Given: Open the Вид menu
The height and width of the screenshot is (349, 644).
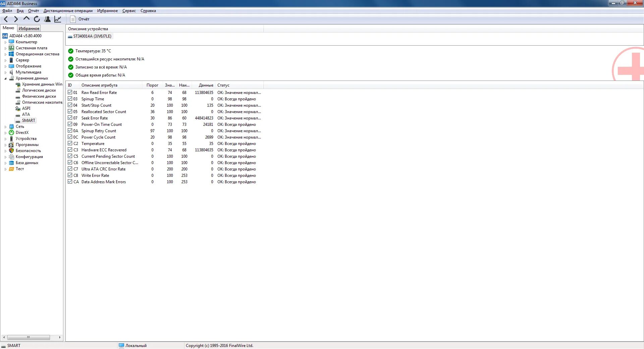Looking at the screenshot, I should 20,11.
